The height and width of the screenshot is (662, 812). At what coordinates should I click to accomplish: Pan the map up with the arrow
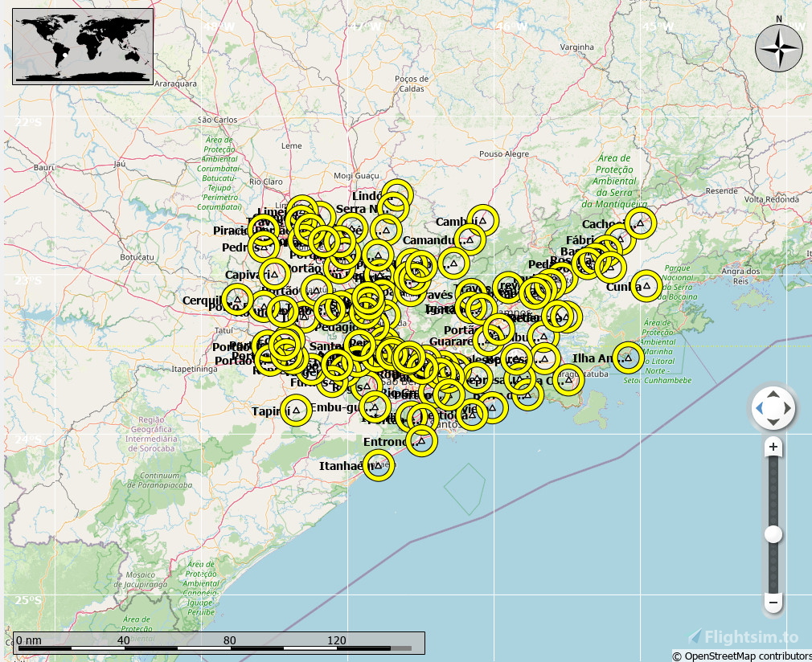pos(773,396)
